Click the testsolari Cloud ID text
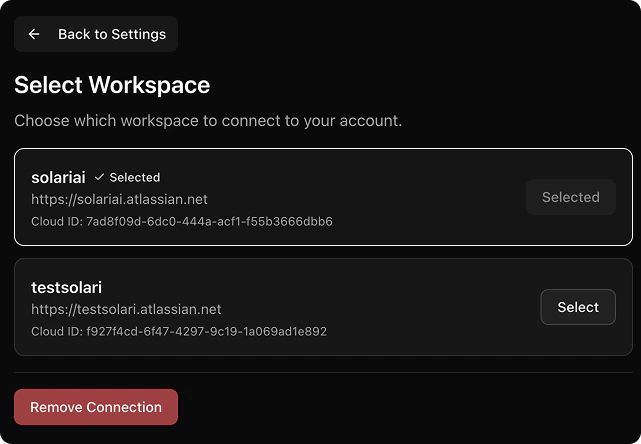 [179, 332]
